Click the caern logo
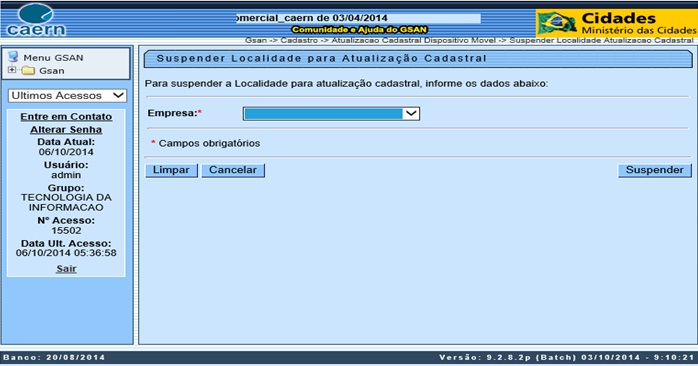Screen dimensions: 698x366 tap(36, 20)
